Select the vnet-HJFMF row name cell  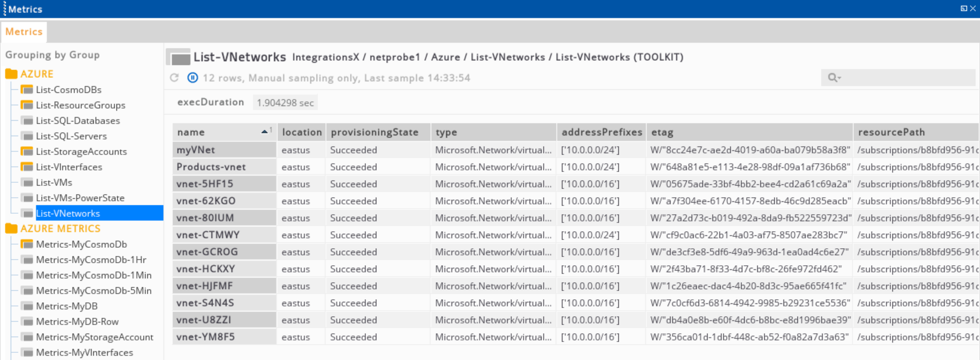click(225, 286)
